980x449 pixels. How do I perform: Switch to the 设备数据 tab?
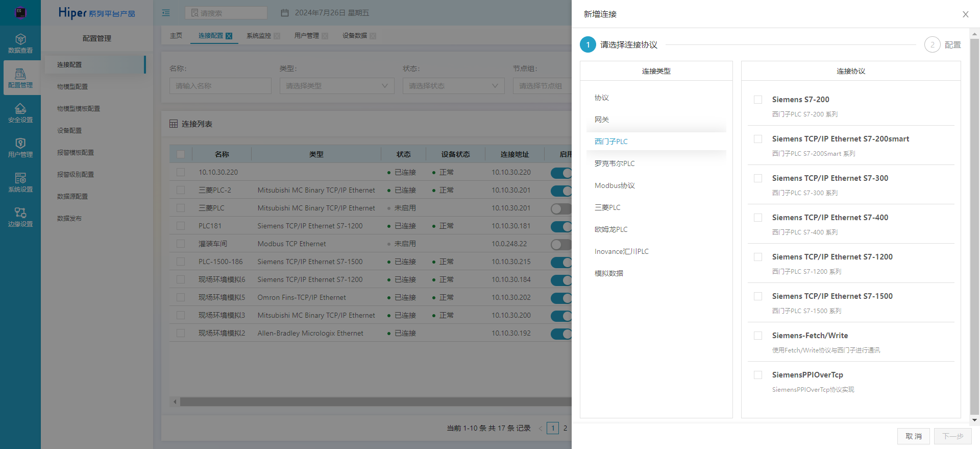[355, 36]
